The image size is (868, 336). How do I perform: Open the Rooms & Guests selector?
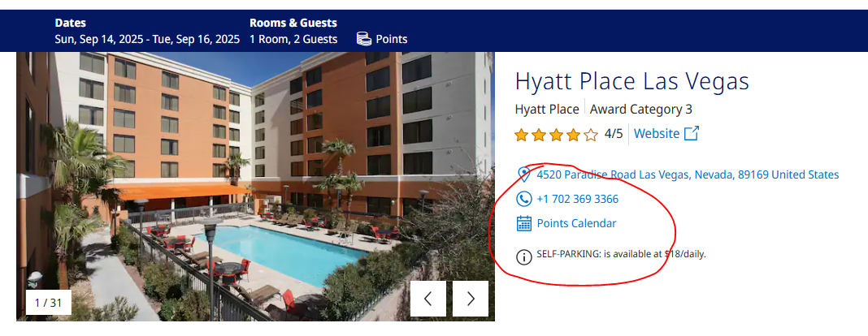pyautogui.click(x=293, y=23)
